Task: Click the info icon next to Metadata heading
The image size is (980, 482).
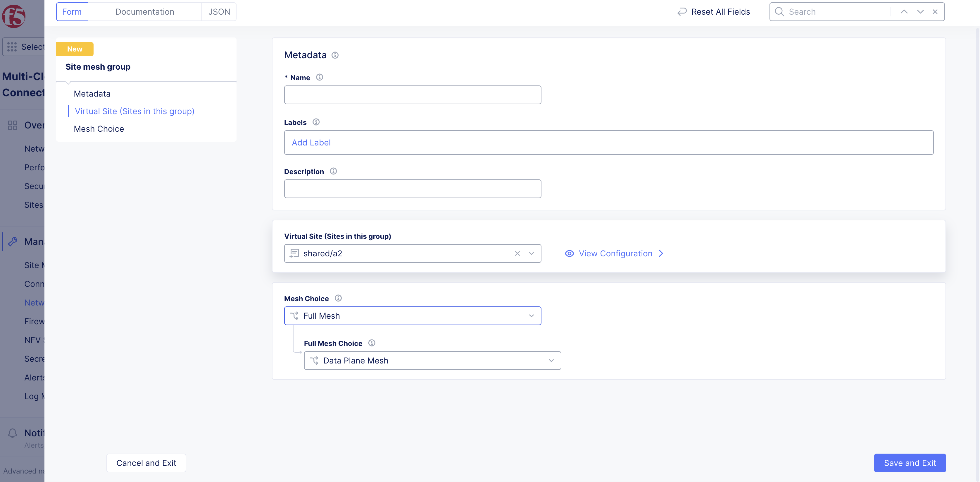Action: coord(335,55)
